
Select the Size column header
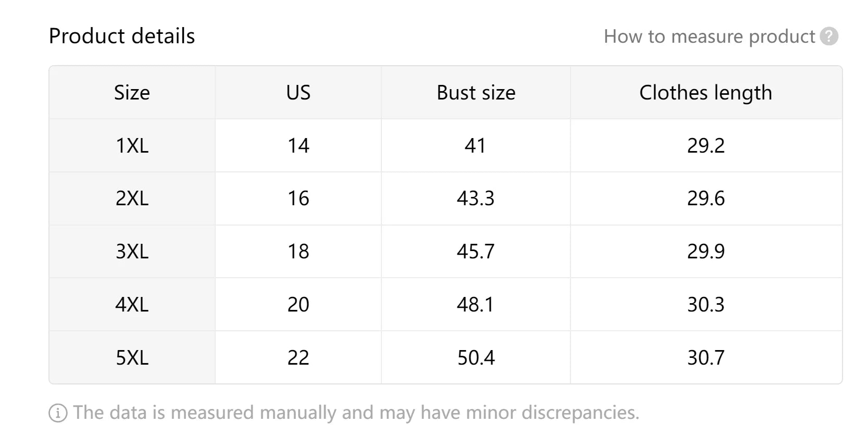132,93
